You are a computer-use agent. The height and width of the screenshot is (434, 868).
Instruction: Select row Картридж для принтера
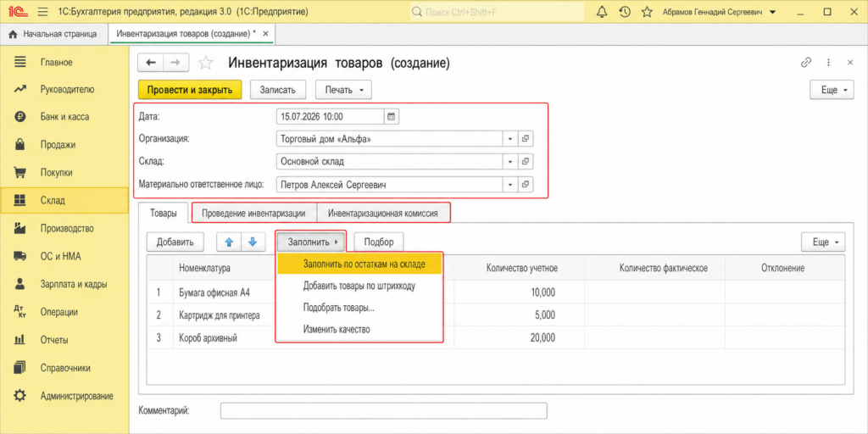[x=495, y=315]
